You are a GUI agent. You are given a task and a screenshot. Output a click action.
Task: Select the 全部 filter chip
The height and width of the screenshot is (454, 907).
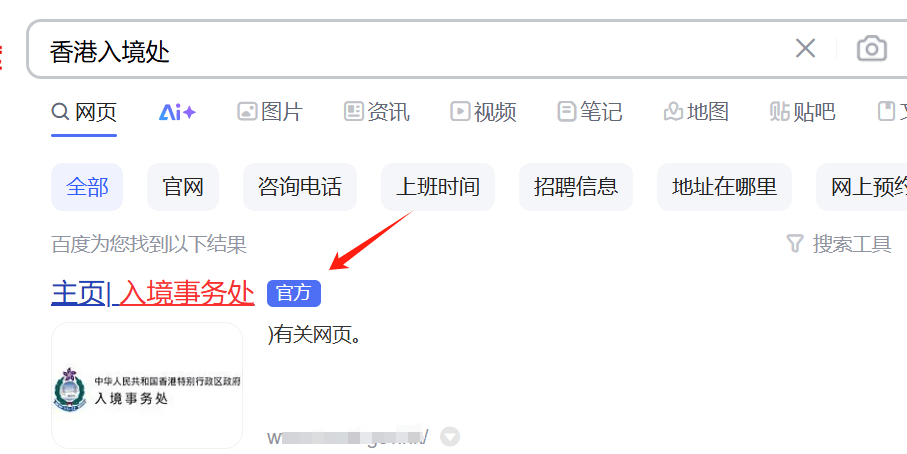point(87,187)
